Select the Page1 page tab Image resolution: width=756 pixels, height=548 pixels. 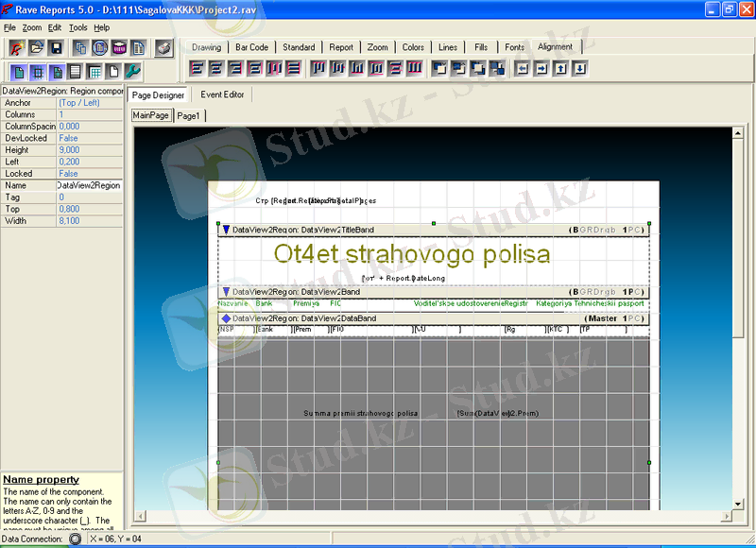click(188, 115)
